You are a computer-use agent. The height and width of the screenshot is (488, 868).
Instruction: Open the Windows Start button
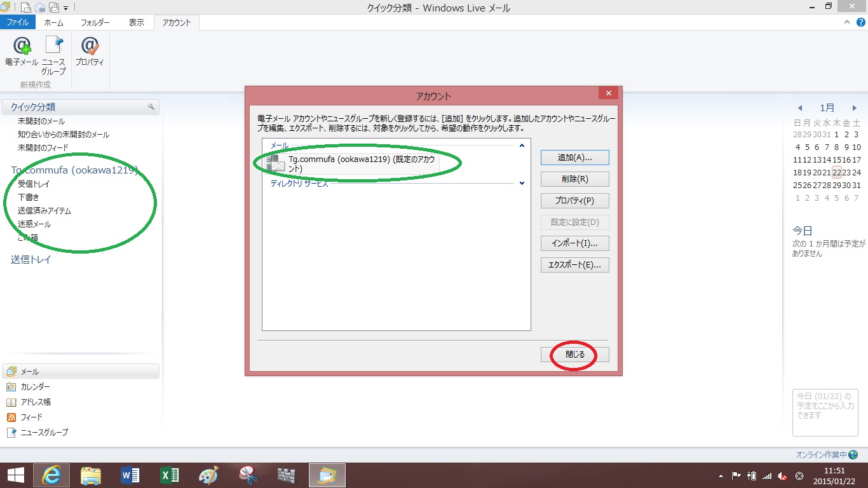click(x=15, y=475)
